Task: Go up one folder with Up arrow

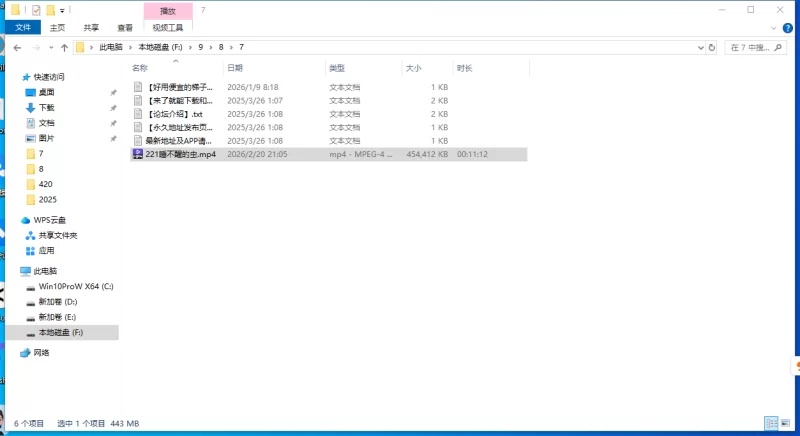Action: [64, 47]
